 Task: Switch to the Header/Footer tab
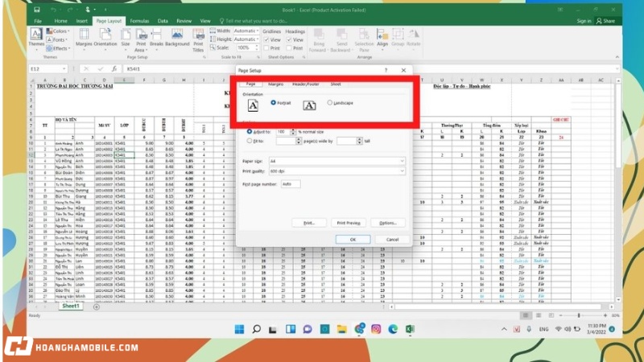(306, 84)
